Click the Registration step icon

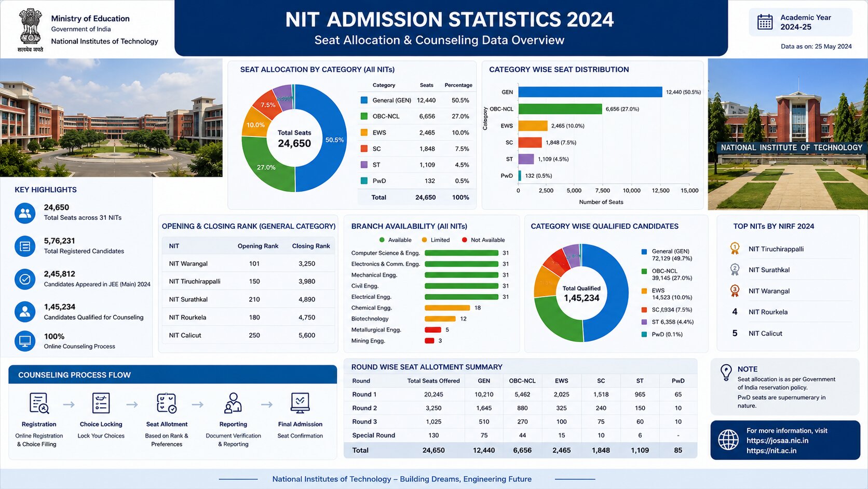point(39,403)
